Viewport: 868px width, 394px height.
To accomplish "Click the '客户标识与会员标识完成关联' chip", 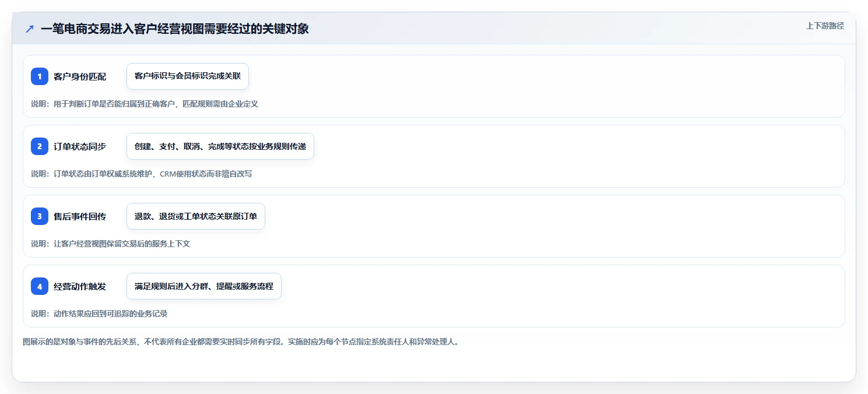I will click(188, 76).
